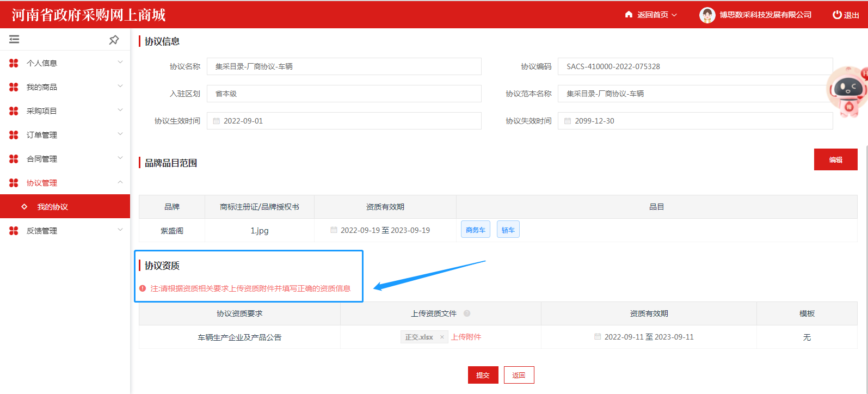Open 采购项目 in the sidebar
The height and width of the screenshot is (394, 868).
coord(42,111)
